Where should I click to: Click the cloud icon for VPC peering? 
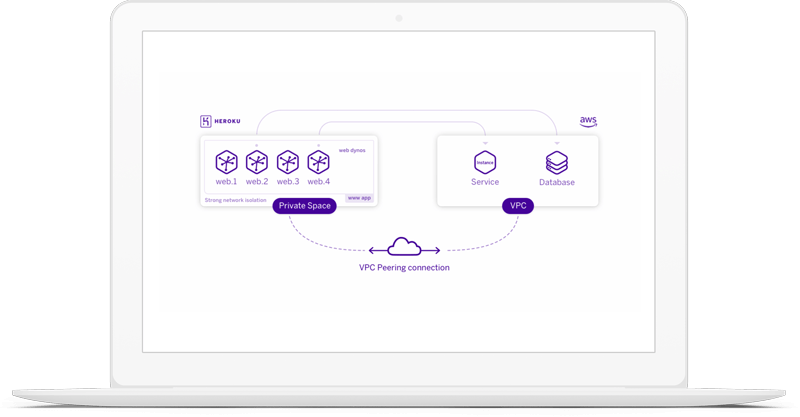coord(403,247)
